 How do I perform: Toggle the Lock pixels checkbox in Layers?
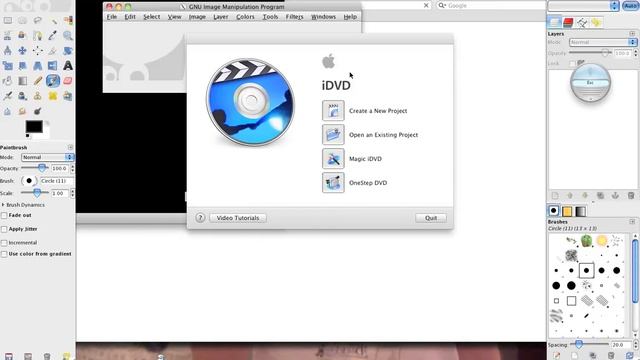(x=573, y=63)
